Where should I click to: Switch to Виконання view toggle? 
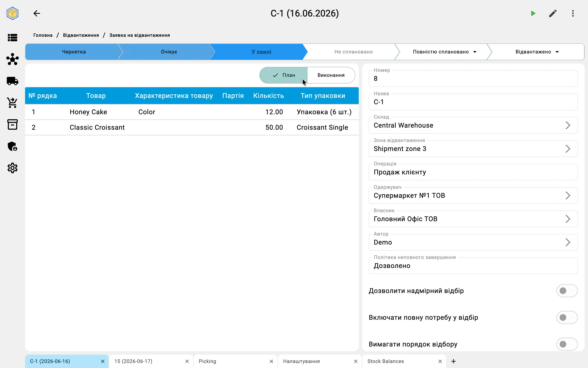click(331, 75)
